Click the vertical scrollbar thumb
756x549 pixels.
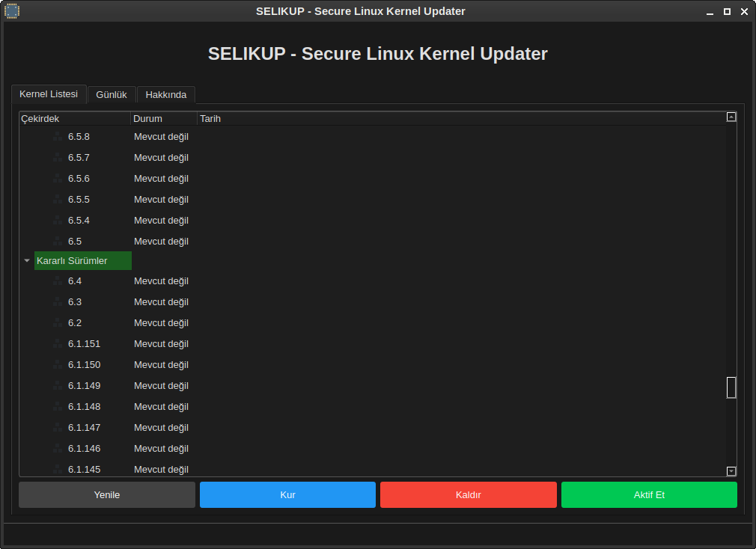coord(731,387)
